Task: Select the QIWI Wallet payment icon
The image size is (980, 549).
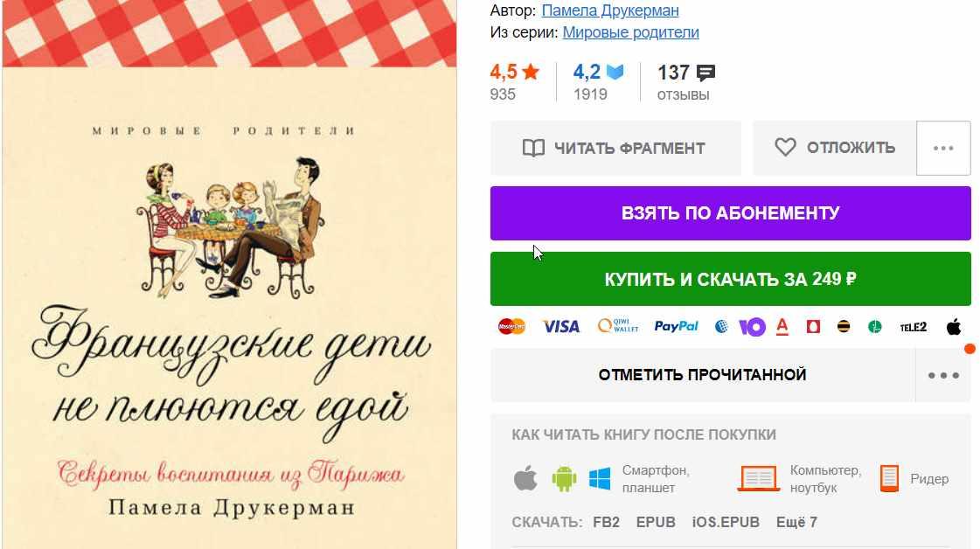Action: point(618,326)
